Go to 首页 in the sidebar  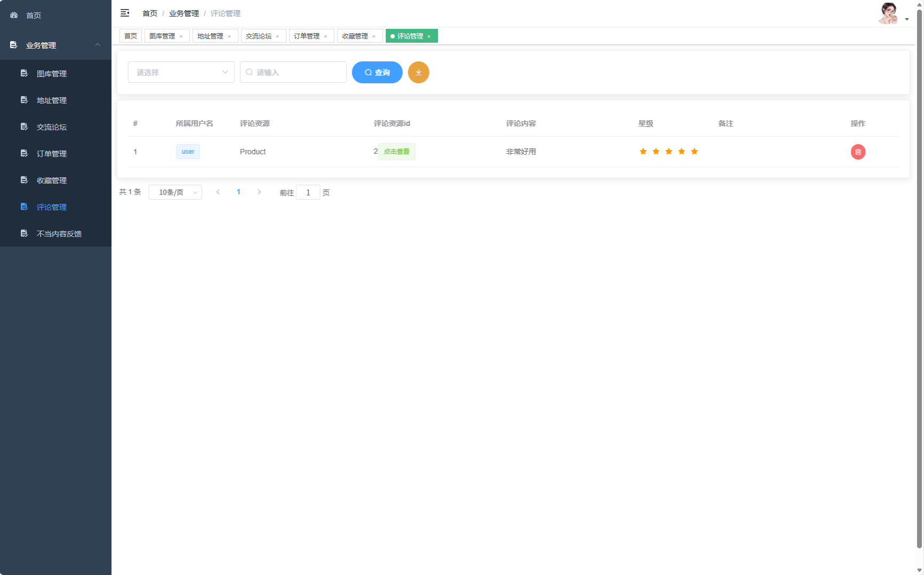coord(34,15)
